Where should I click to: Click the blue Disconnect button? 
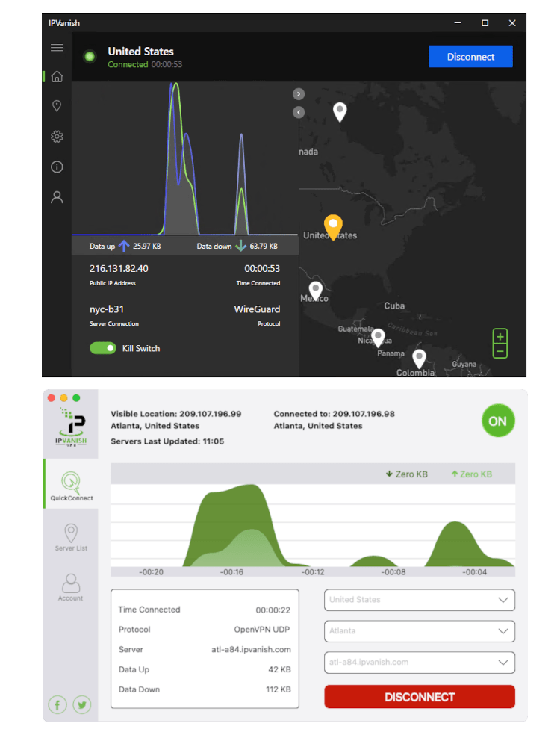(470, 57)
